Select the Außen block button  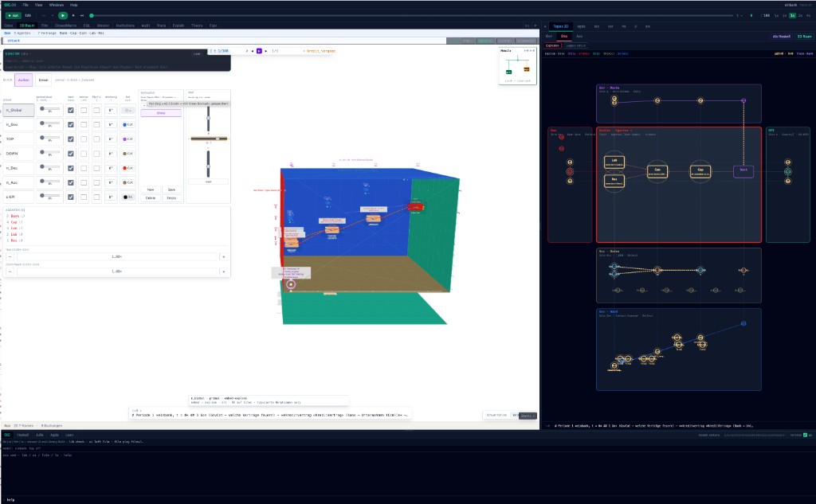tap(23, 80)
